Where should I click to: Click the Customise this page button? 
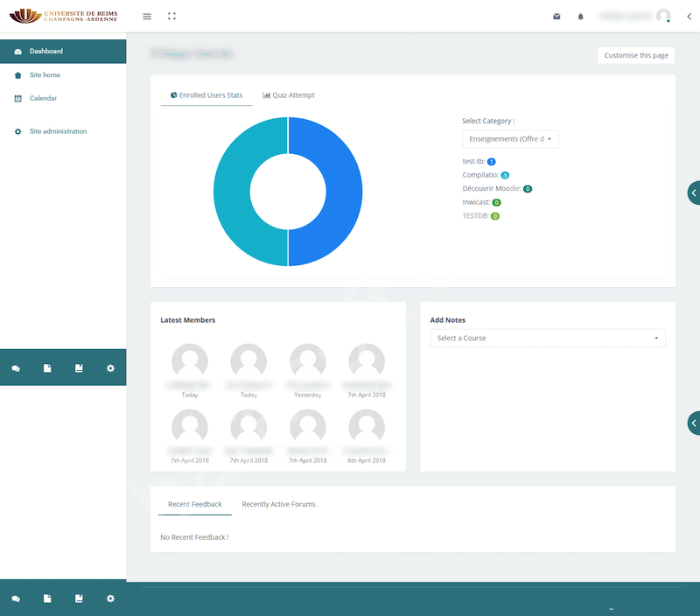(x=636, y=55)
